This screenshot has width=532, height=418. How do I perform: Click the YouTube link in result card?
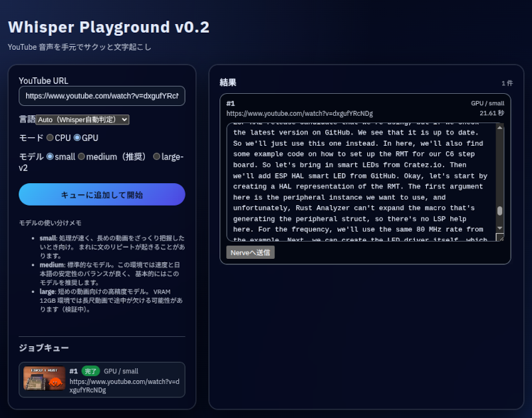tap(299, 114)
